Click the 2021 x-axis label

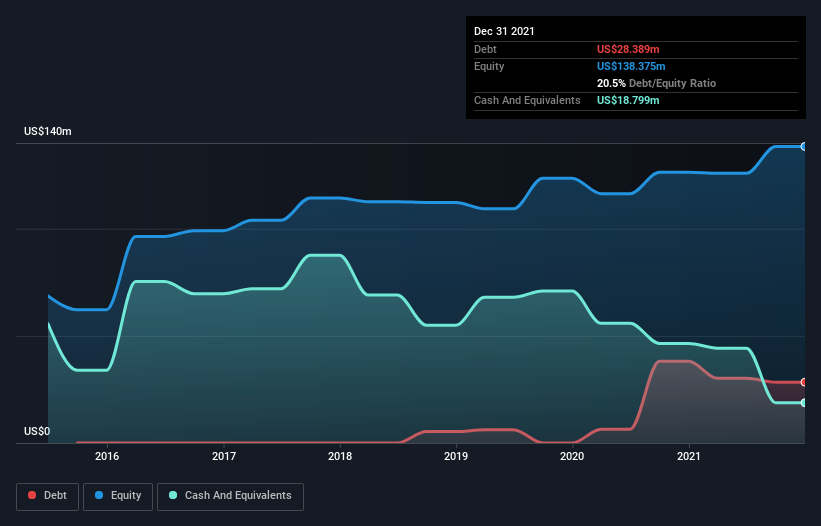[x=689, y=456]
